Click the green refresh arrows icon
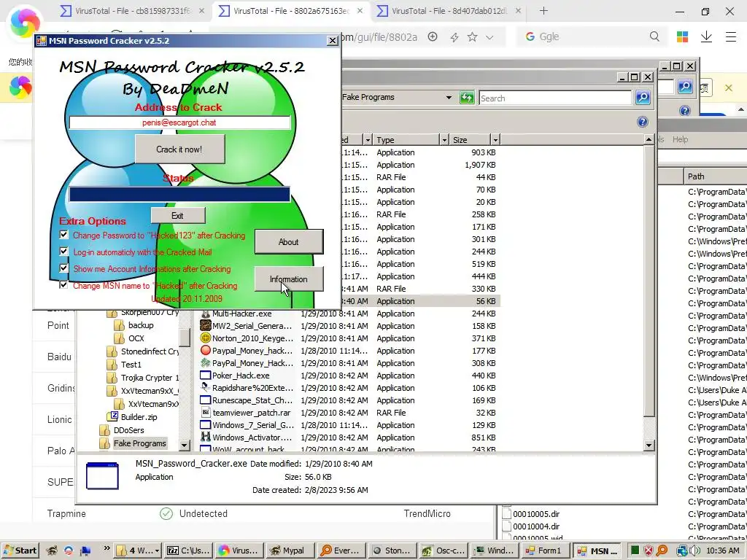The width and height of the screenshot is (747, 560). tap(467, 98)
